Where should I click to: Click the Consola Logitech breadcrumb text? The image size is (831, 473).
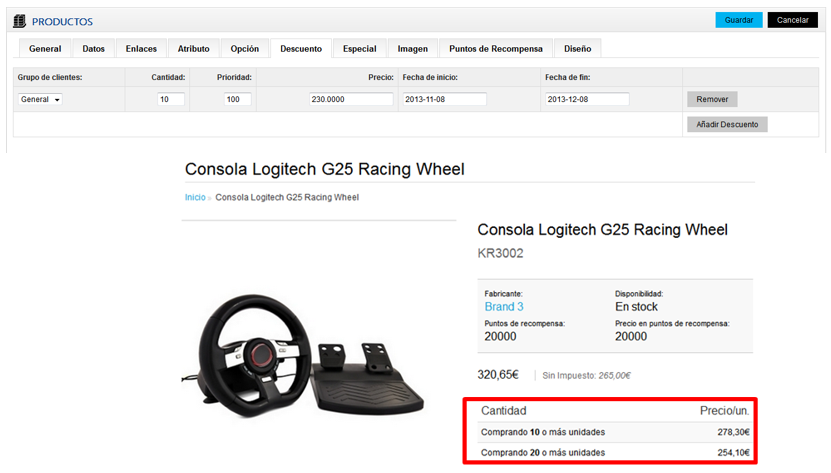pos(287,197)
